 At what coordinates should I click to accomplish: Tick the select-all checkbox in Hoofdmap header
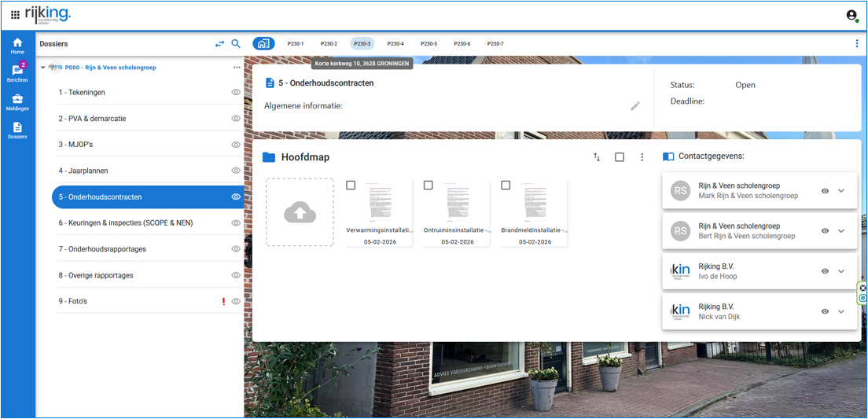[x=620, y=157]
